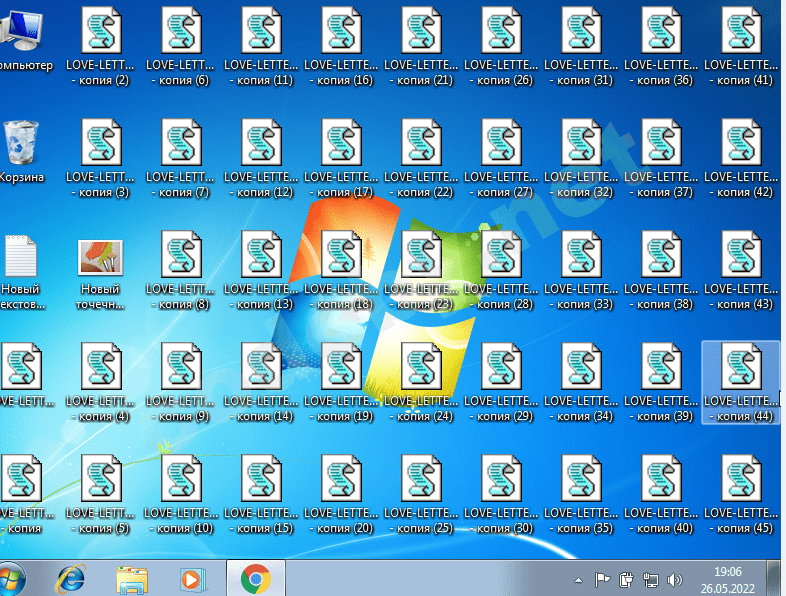This screenshot has height=596, width=786.
Task: Select LOVE-LETTER копия (31) file icon
Action: pyautogui.click(x=581, y=31)
